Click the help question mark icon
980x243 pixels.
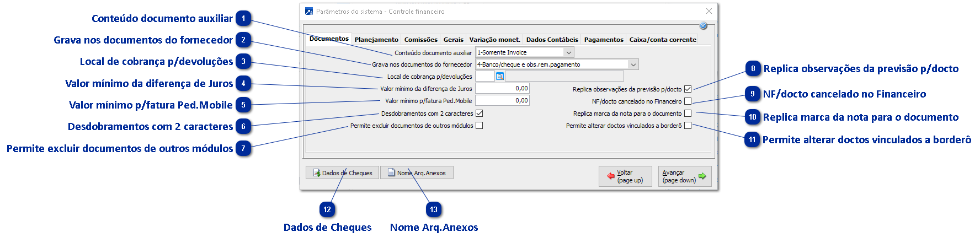[703, 26]
